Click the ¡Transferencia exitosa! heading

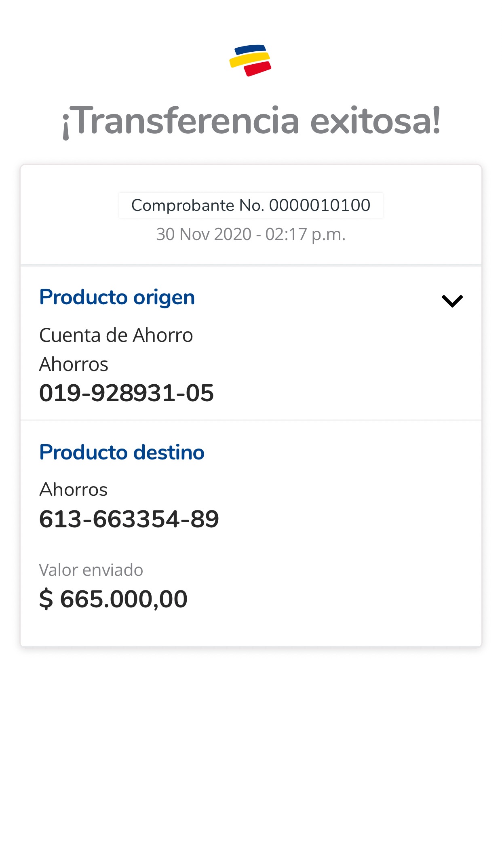[251, 120]
